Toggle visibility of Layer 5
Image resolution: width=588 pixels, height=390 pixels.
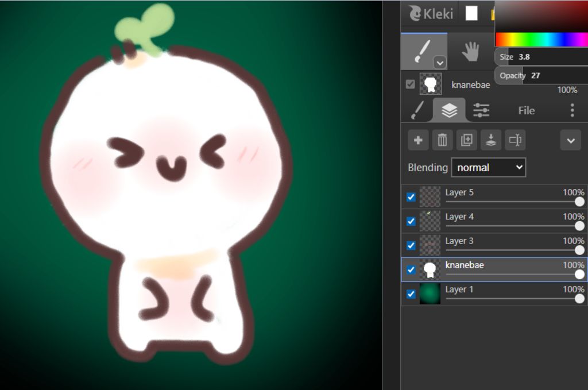(411, 197)
